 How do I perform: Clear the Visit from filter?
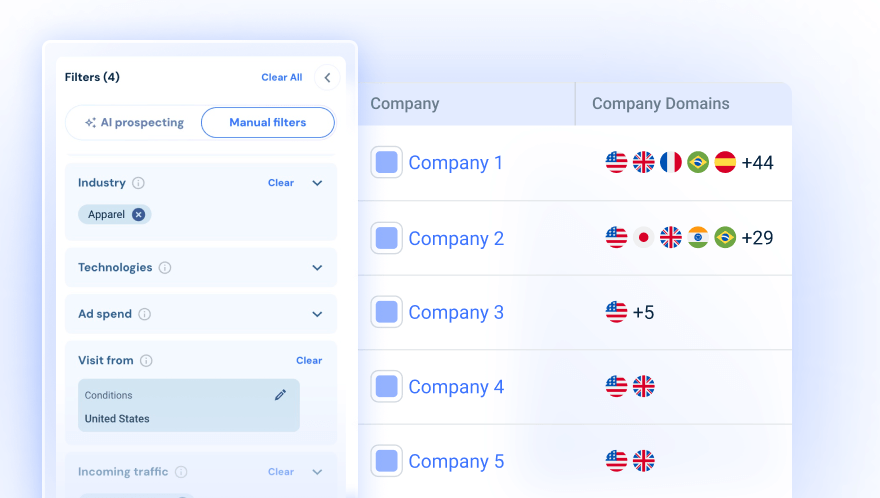coord(309,361)
